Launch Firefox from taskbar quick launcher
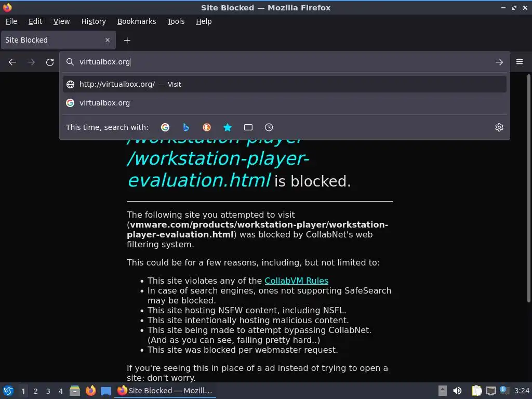 tap(90, 391)
